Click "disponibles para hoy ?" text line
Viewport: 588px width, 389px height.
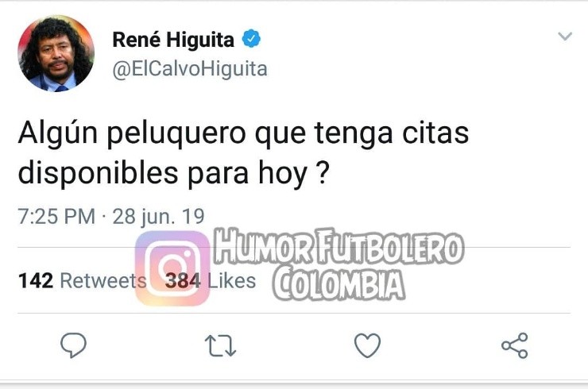pos(174,174)
